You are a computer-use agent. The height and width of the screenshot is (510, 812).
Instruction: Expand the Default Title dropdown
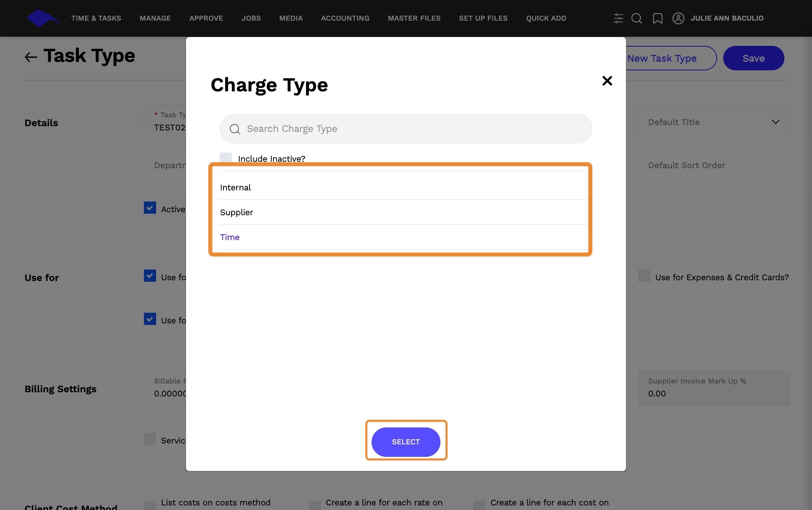775,122
